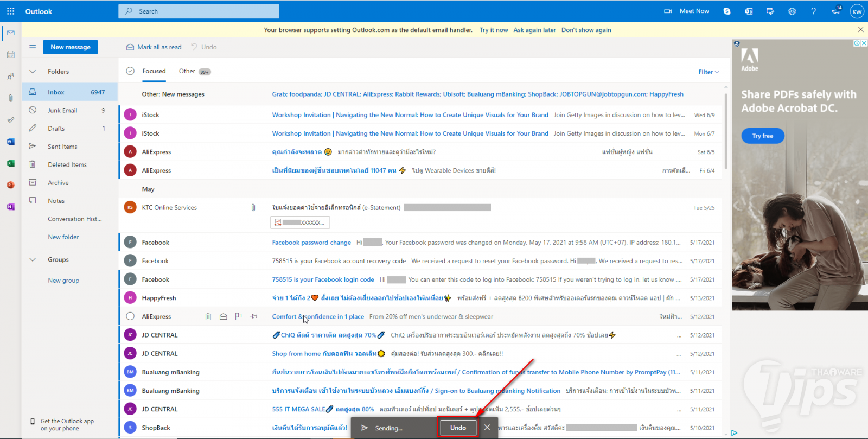Open the Notes folder
This screenshot has width=868, height=439.
click(x=69, y=201)
